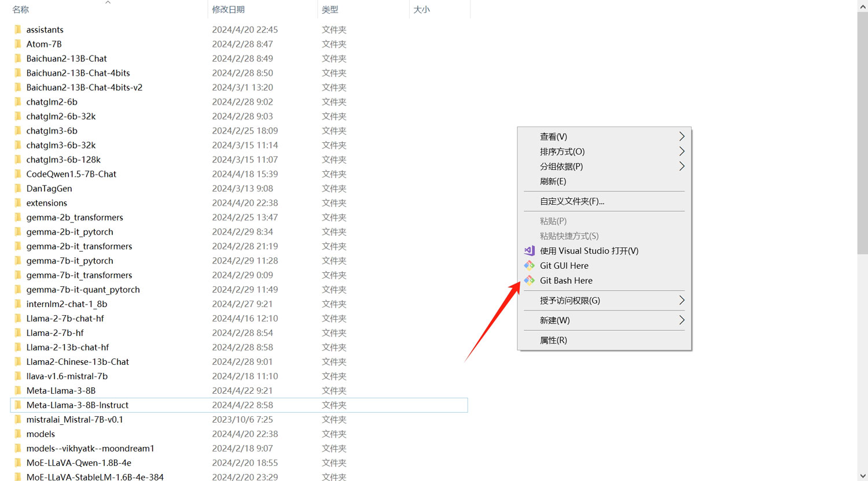Click folder icon of Llama-2-13b-chat-hf
Image resolution: width=868 pixels, height=481 pixels.
[x=18, y=347]
